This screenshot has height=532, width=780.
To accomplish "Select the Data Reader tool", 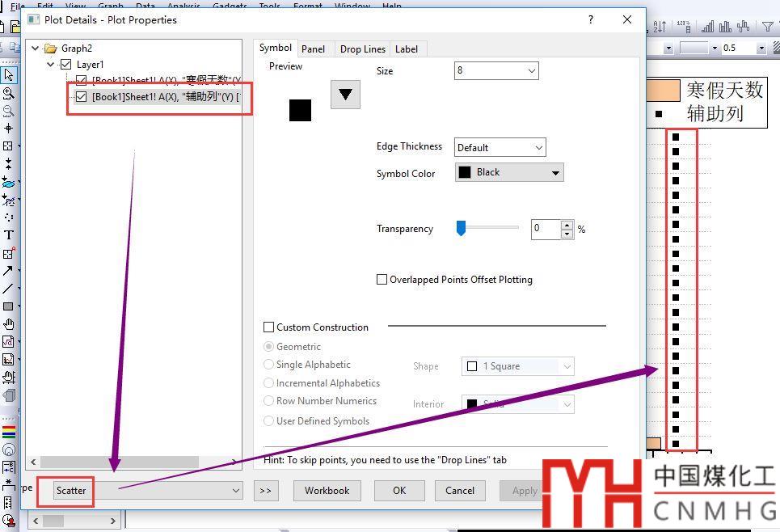I will 8,146.
